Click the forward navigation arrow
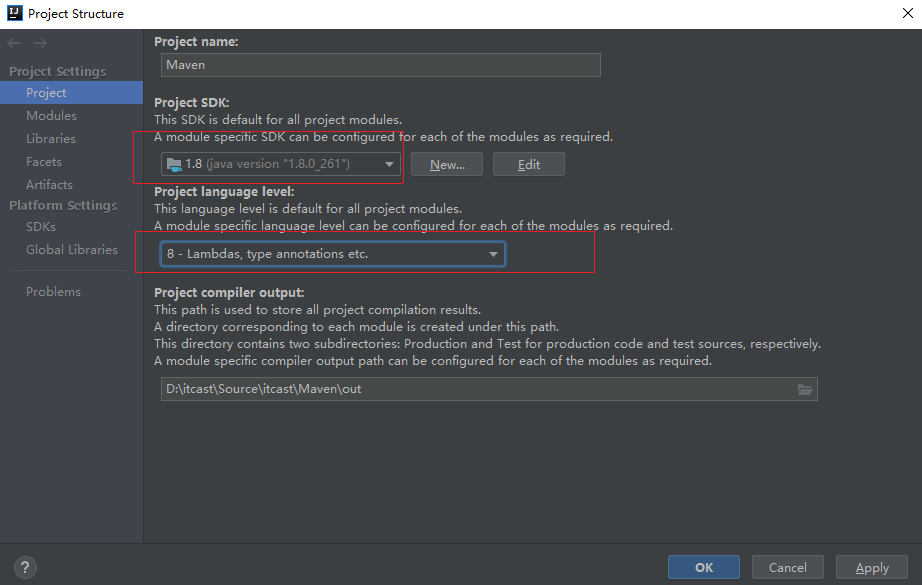922x585 pixels. [40, 43]
